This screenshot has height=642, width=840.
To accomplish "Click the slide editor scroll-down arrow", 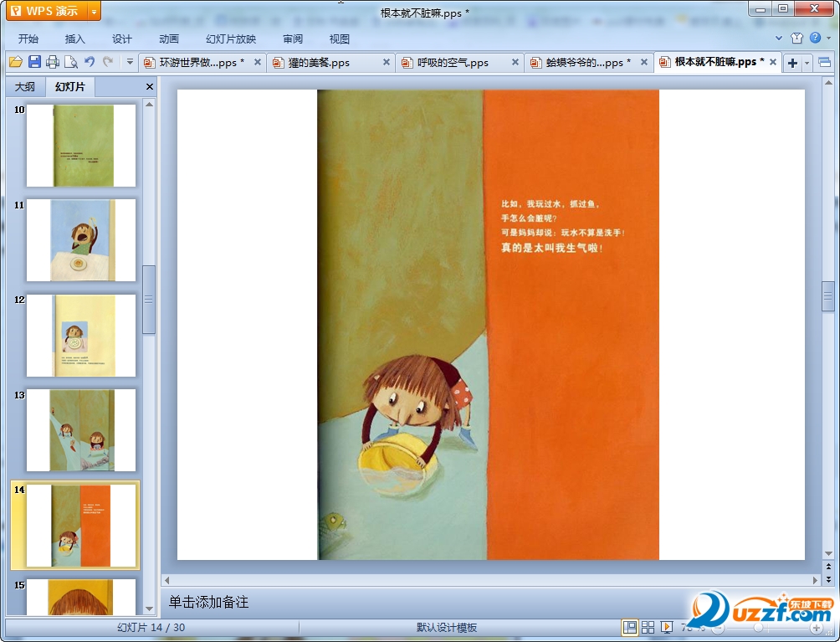I will coord(828,554).
